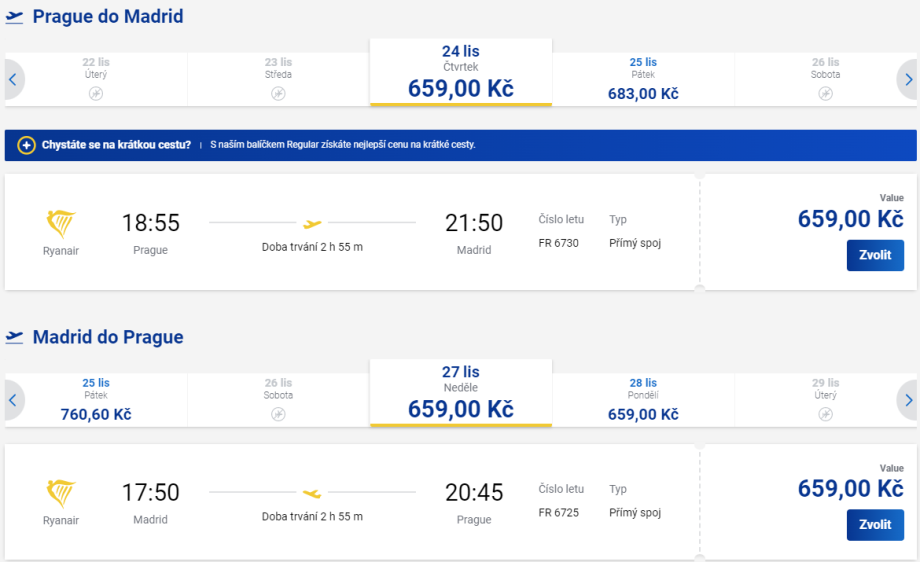Click the Ryanair harp logo on the 18:55 flight
The height and width of the screenshot is (562, 920).
61,222
